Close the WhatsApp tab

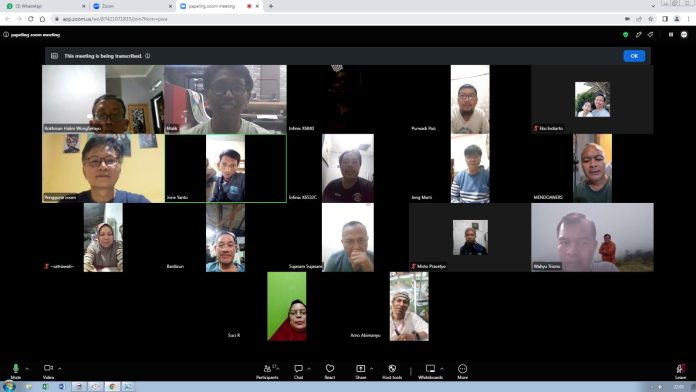pyautogui.click(x=83, y=6)
